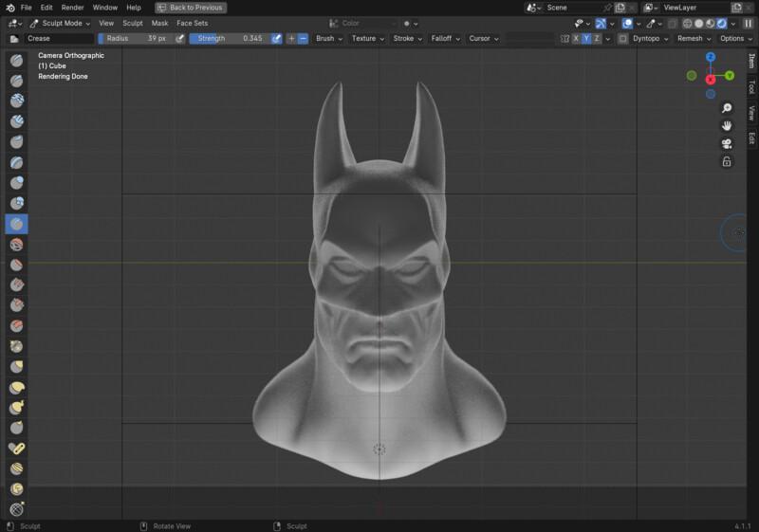Select wireframe viewport shading

click(x=687, y=23)
